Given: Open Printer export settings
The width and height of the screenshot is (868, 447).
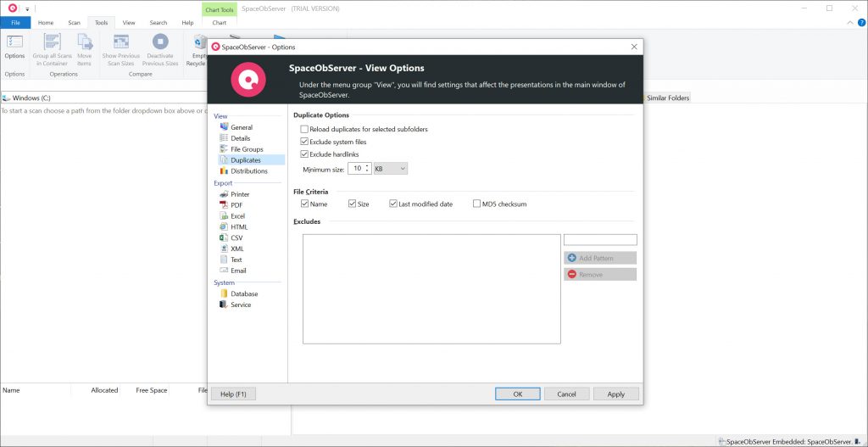Looking at the screenshot, I should (x=240, y=194).
